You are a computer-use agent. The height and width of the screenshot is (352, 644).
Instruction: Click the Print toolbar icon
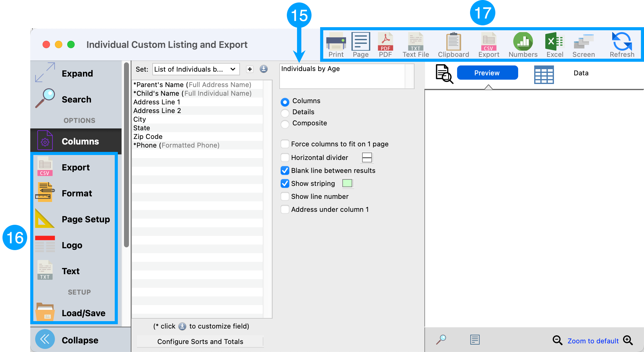point(336,45)
